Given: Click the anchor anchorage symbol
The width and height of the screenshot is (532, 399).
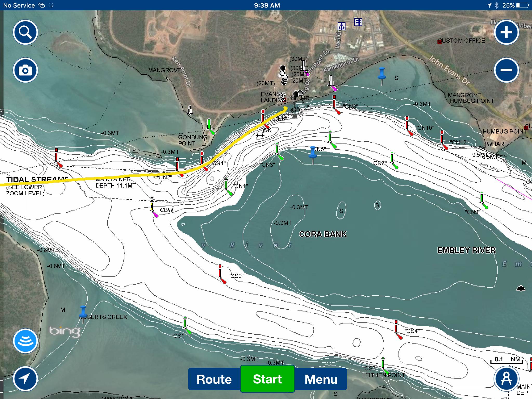Looking at the screenshot, I should coord(342,26).
